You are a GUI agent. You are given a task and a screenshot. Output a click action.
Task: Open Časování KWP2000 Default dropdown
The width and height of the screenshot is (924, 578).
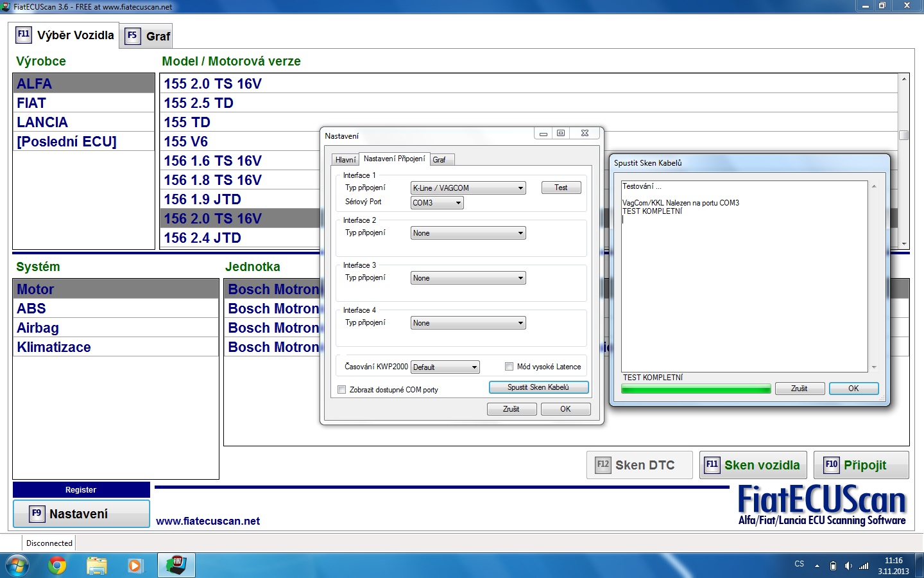tap(445, 367)
